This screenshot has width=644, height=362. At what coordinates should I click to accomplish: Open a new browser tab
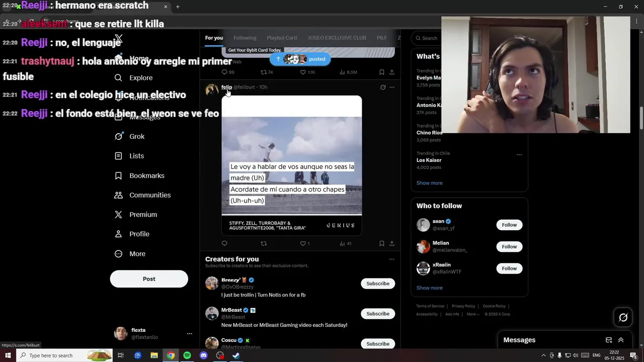[178, 7]
